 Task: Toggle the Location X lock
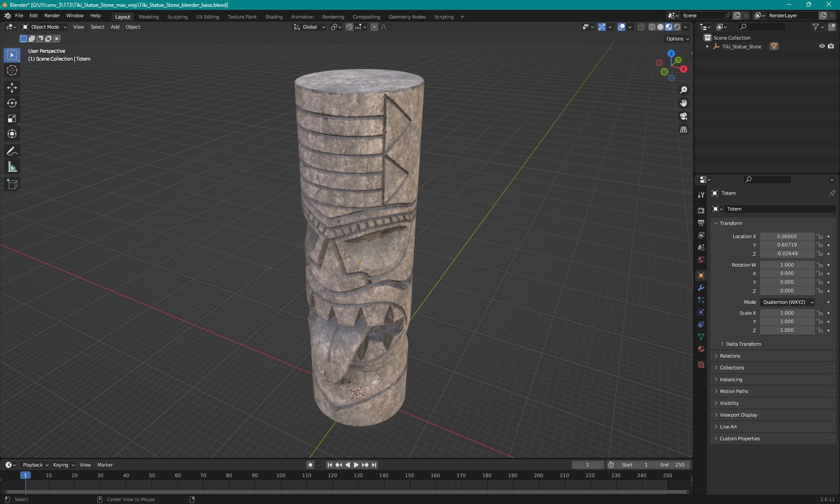[x=819, y=237]
